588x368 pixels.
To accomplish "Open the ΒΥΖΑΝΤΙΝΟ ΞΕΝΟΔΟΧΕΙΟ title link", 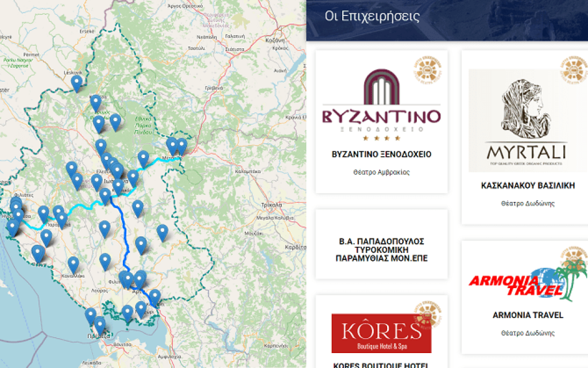I will coord(381,155).
